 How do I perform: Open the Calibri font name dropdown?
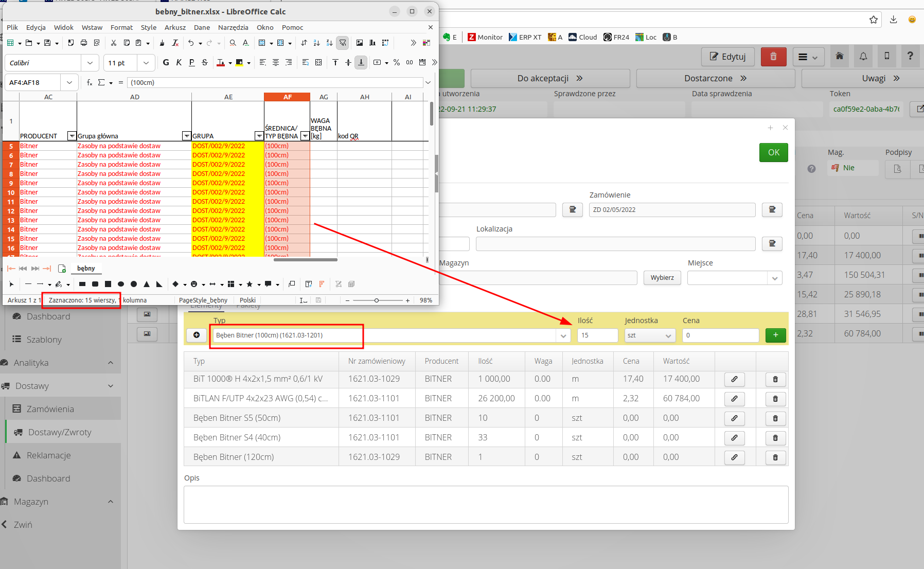pyautogui.click(x=90, y=62)
